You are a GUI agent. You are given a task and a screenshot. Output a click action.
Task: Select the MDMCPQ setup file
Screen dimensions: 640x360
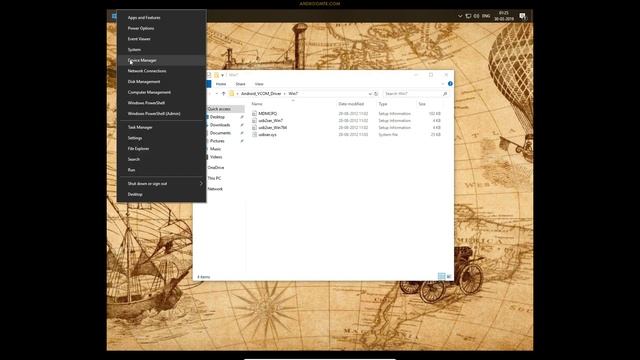[x=267, y=113]
